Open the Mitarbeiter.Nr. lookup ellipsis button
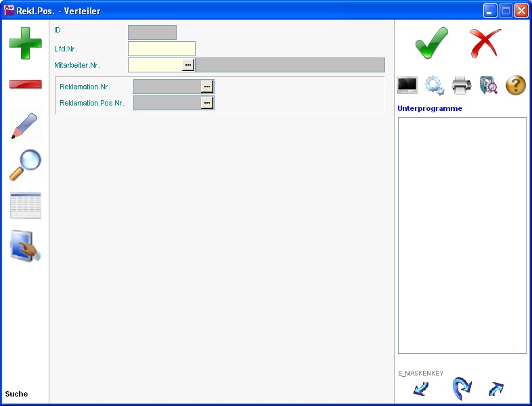This screenshot has width=532, height=406. coord(188,65)
